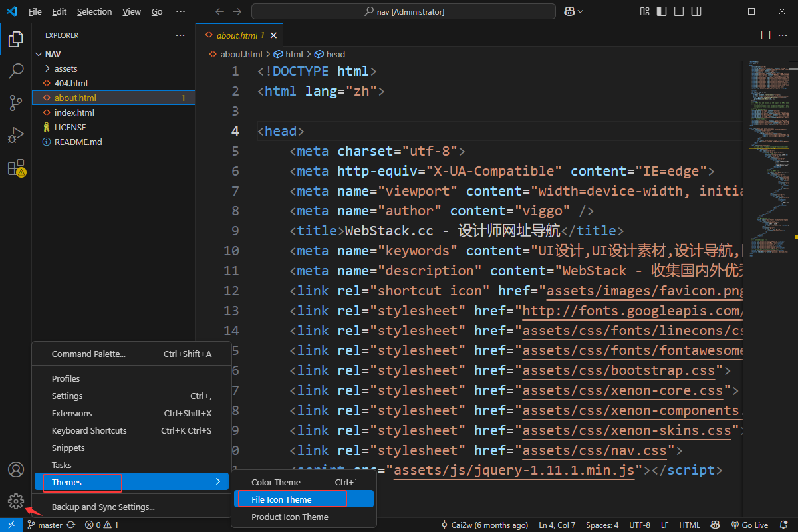Image resolution: width=798 pixels, height=532 pixels.
Task: Open the Source Control view
Action: [16, 103]
